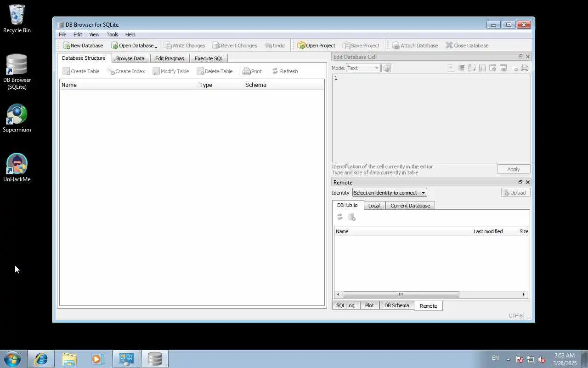Select the Remote bottom tab
The image size is (588, 368).
click(428, 306)
